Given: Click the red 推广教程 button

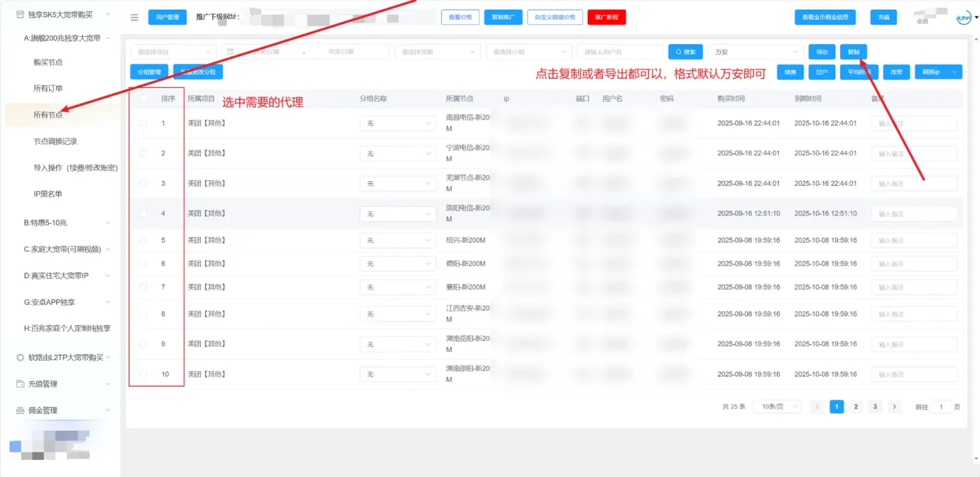Looking at the screenshot, I should tap(606, 17).
